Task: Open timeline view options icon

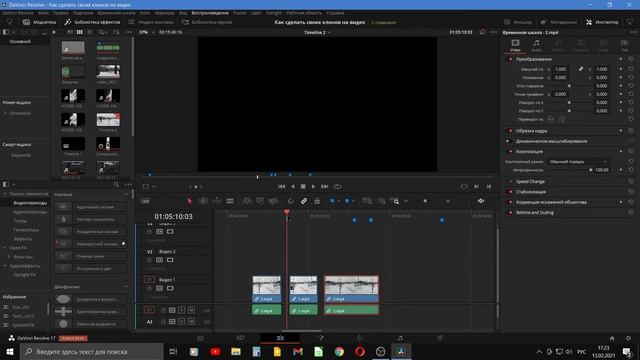Action: click(144, 201)
